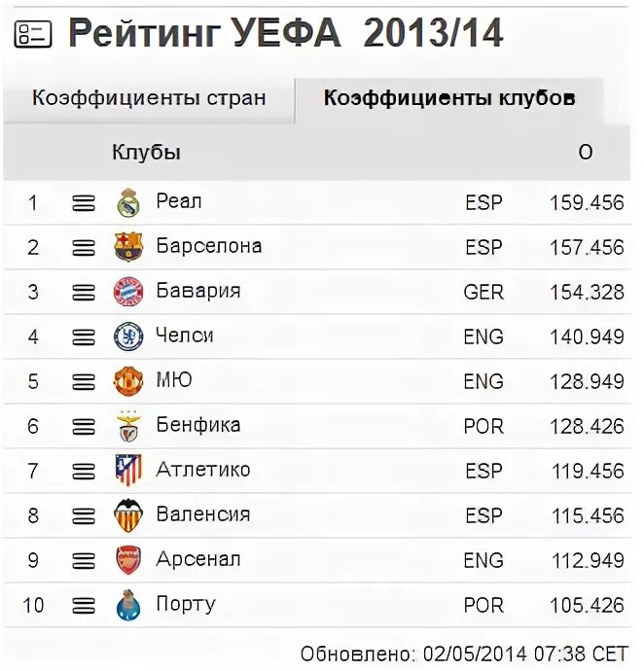Click the Valencia bat crest
The image size is (644, 671).
(x=128, y=515)
